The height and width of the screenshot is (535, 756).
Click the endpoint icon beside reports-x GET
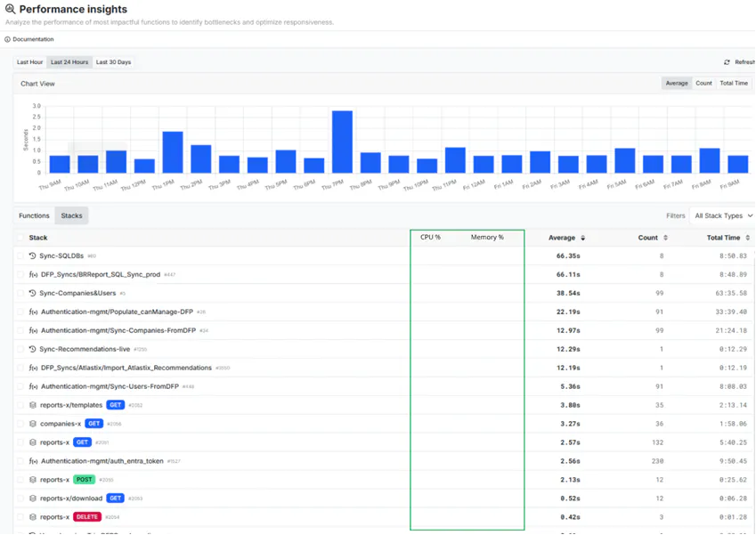33,442
